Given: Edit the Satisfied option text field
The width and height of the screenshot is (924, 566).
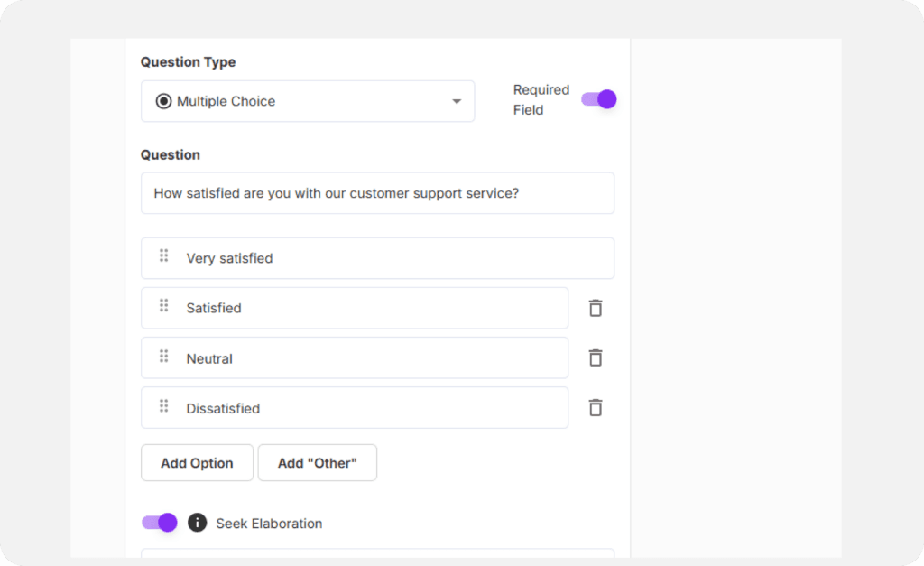Looking at the screenshot, I should [370, 308].
